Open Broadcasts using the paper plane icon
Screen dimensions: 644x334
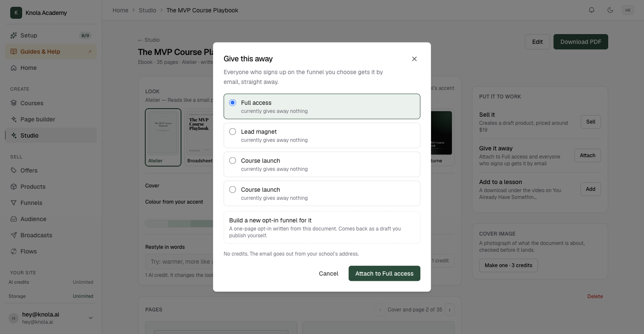click(x=14, y=235)
